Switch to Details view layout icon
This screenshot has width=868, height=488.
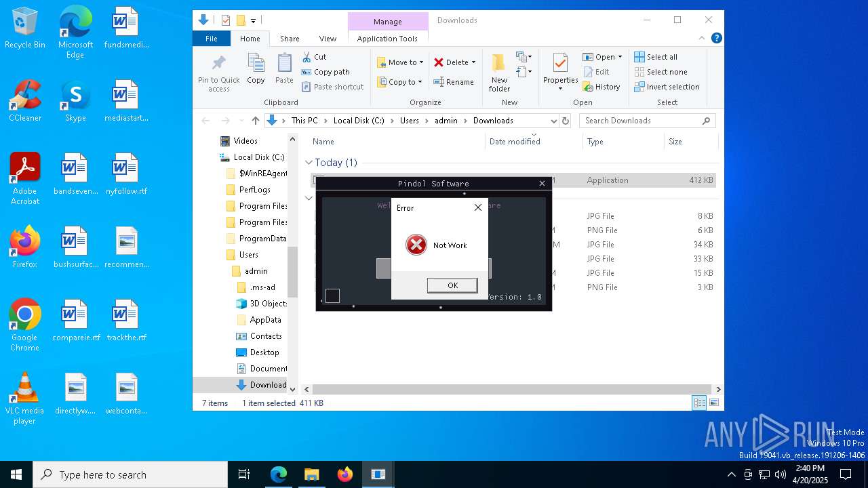tap(699, 403)
